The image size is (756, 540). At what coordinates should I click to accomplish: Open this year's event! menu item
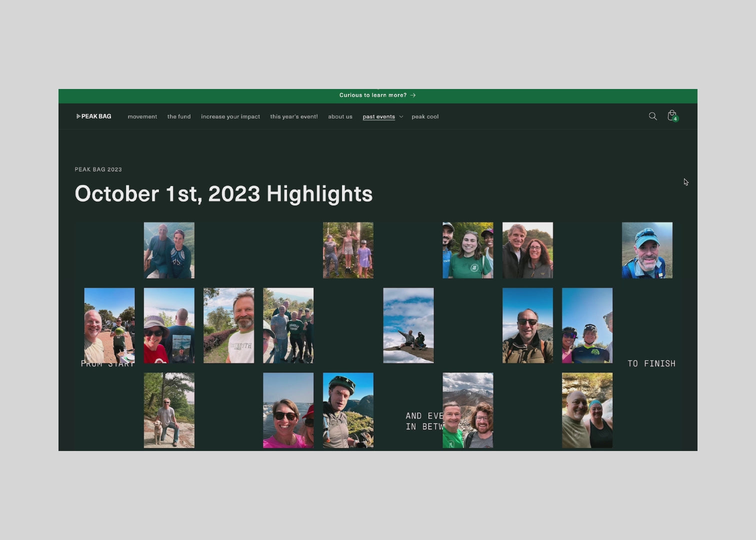click(x=294, y=116)
